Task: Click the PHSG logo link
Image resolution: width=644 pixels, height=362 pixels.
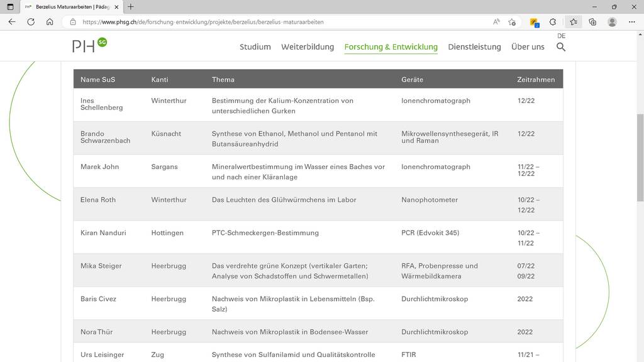Action: pos(89,45)
